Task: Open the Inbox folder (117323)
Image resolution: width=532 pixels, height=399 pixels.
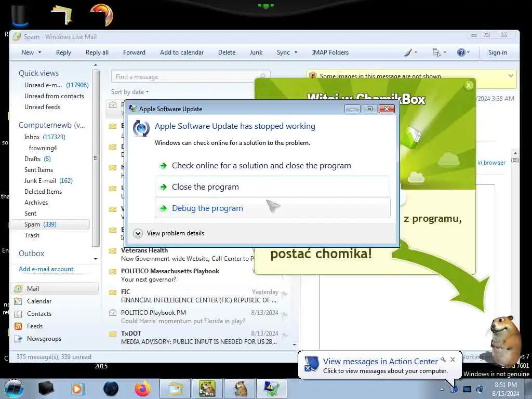Action: [45, 137]
